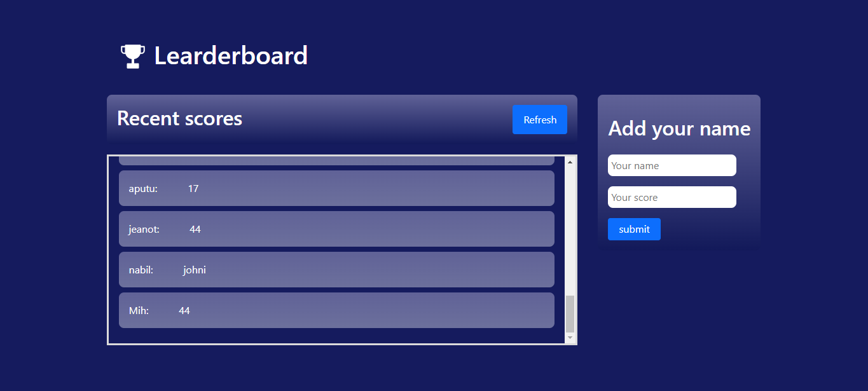This screenshot has width=868, height=391.
Task: Click the trophy icon beside Learderboard
Action: (x=132, y=55)
